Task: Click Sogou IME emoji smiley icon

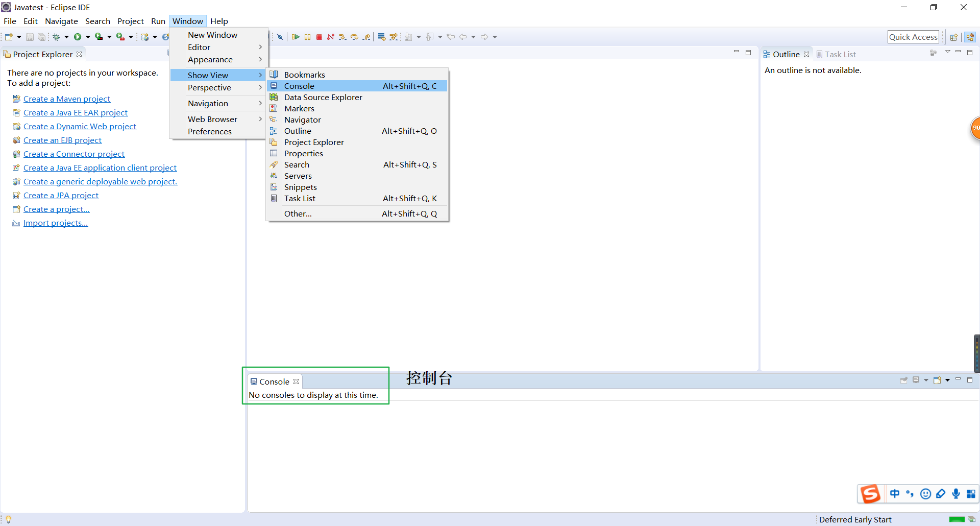Action: pyautogui.click(x=925, y=493)
